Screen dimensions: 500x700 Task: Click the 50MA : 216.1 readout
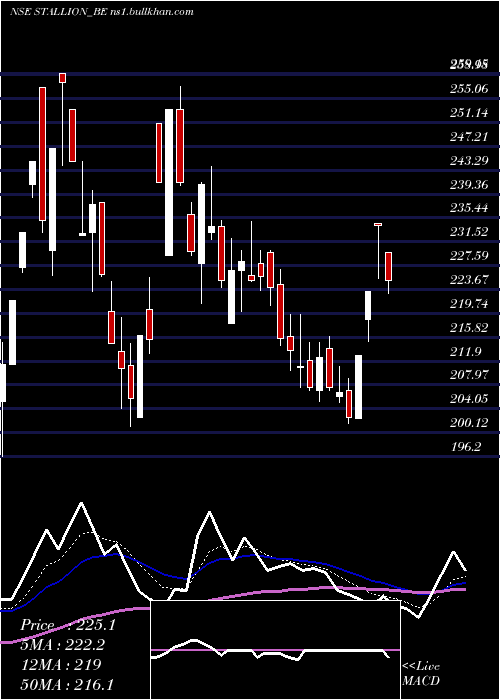coord(68,684)
